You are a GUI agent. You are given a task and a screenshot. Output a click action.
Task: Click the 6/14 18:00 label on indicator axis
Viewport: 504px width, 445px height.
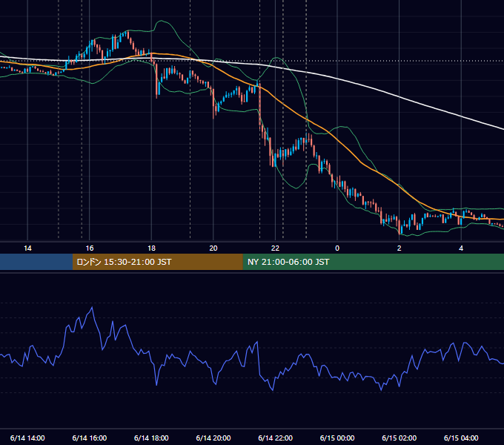[151, 438]
